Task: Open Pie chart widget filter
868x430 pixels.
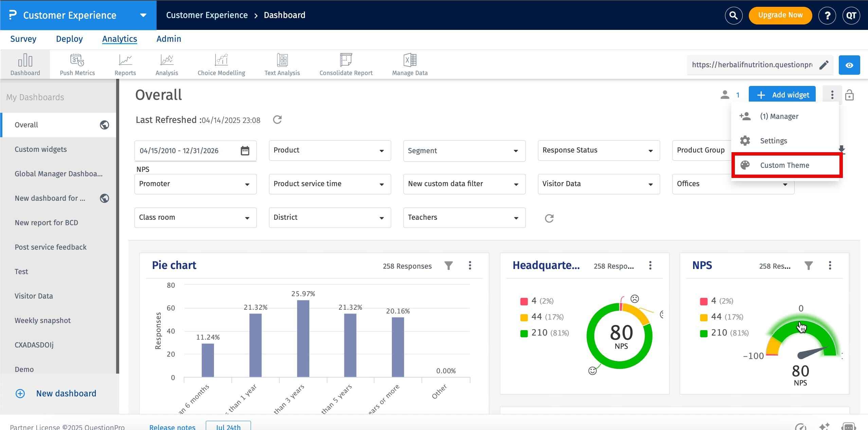Action: point(448,266)
